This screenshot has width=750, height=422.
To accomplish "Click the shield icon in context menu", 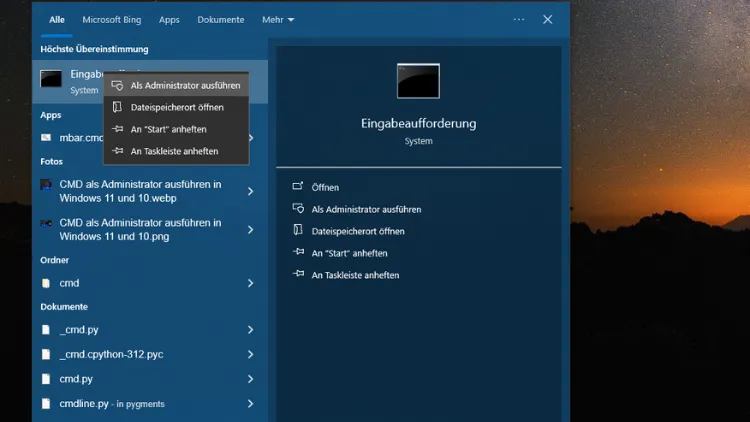I will tap(117, 85).
